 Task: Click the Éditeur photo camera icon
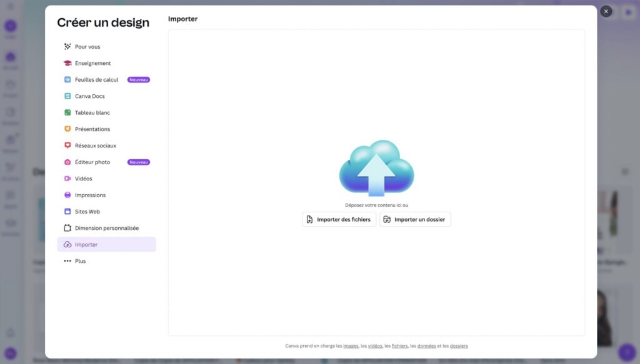(67, 162)
